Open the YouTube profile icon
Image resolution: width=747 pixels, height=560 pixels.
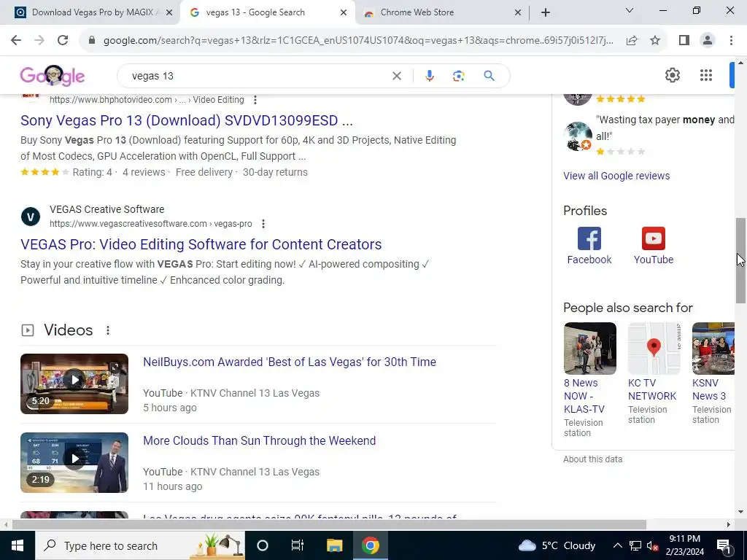[653, 238]
